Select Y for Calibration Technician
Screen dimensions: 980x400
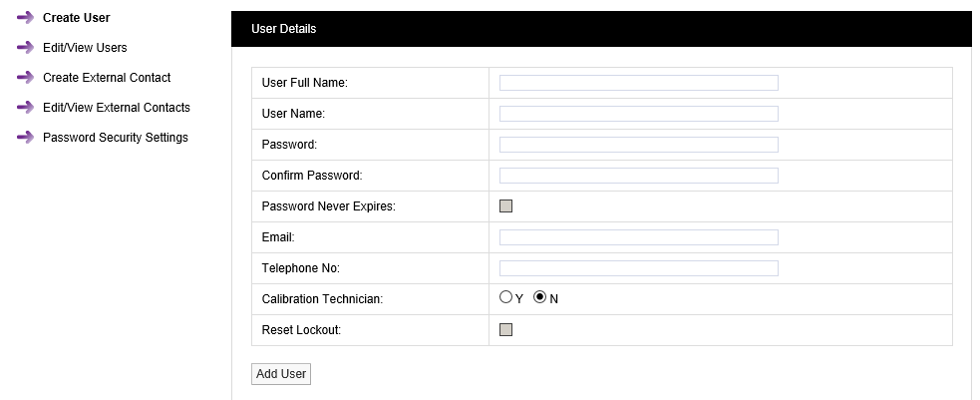pyautogui.click(x=505, y=297)
